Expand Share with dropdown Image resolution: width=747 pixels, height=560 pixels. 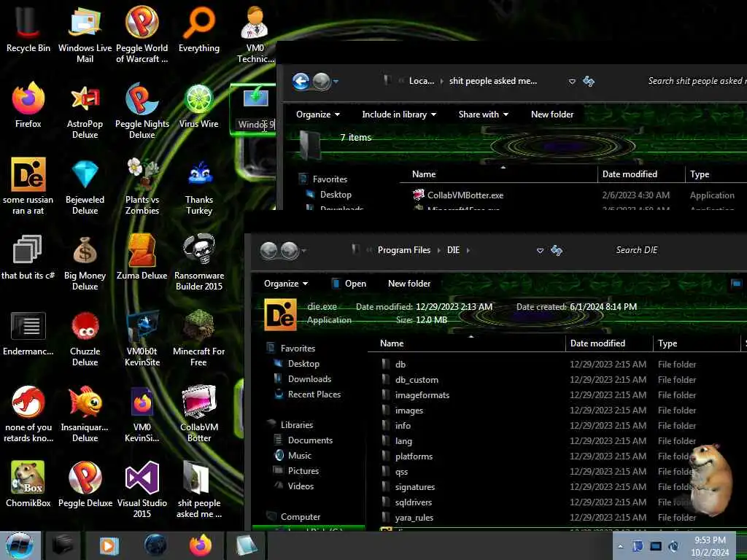[483, 114]
